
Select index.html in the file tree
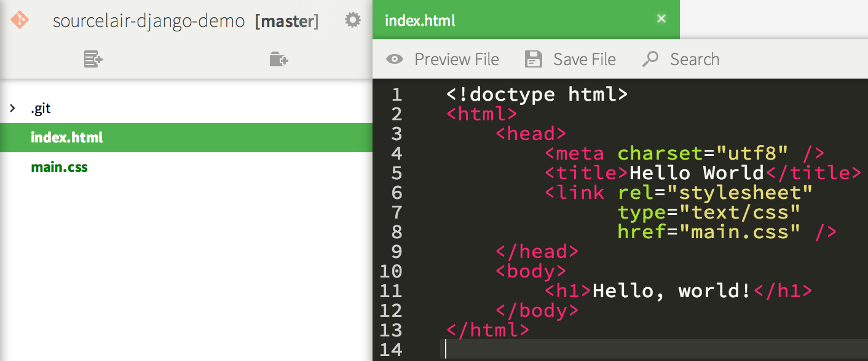click(x=186, y=138)
